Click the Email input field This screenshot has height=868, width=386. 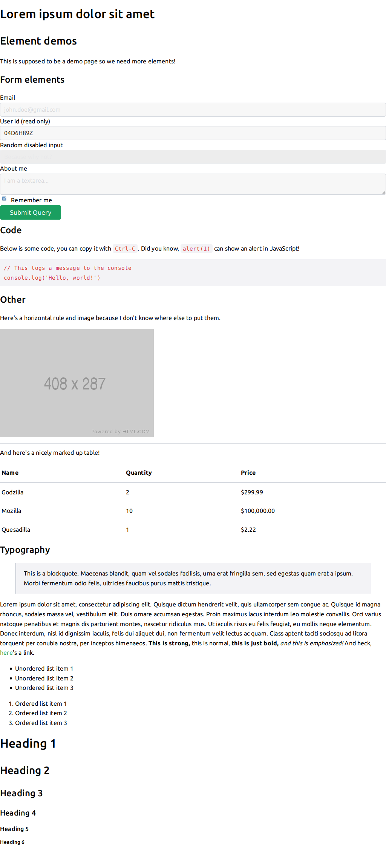(x=193, y=109)
